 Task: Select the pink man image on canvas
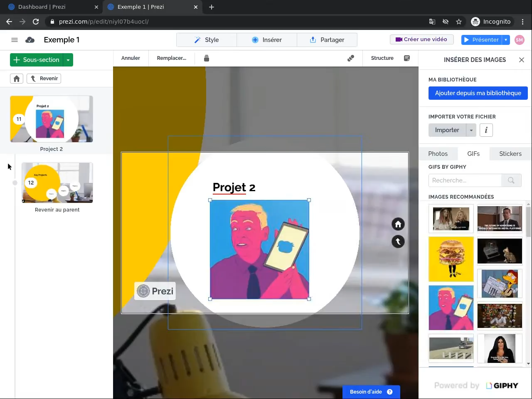(259, 249)
